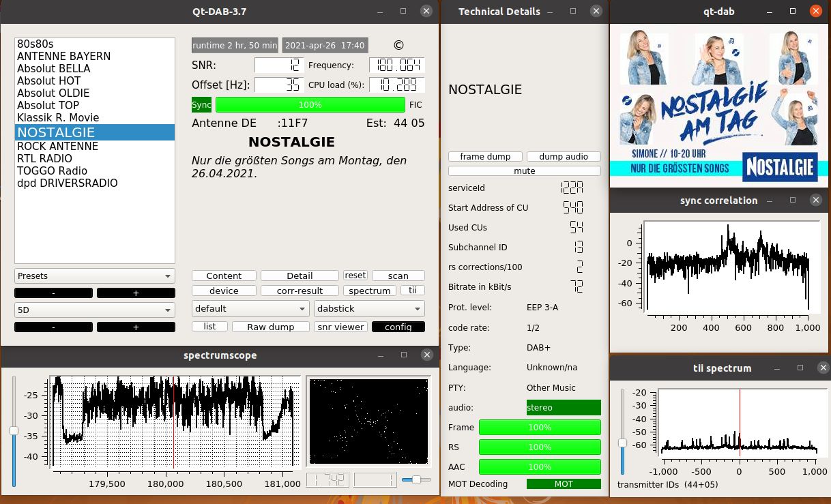Click the MOT decoding indicator
This screenshot has width=831, height=504.
(x=564, y=484)
